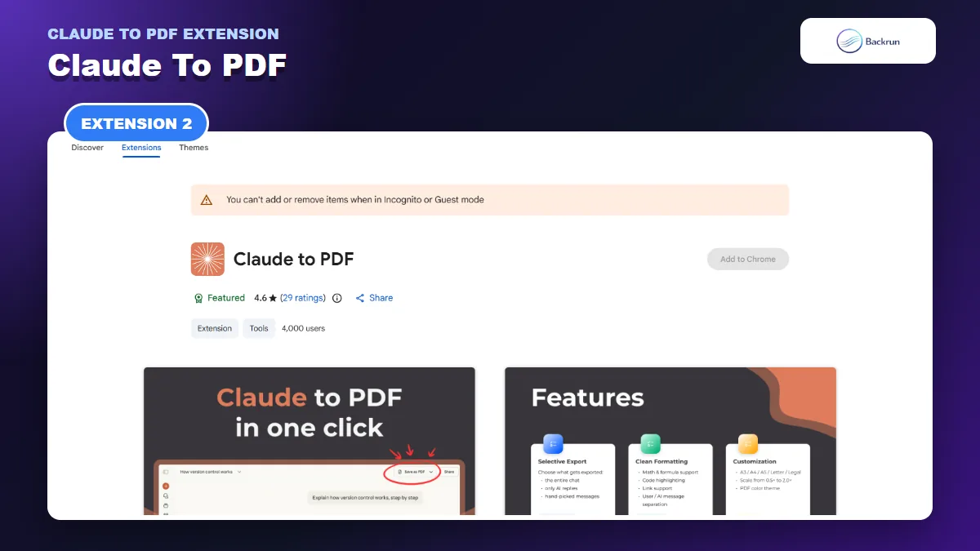
Task: Click the 4.6 star rating text
Action: 265,298
